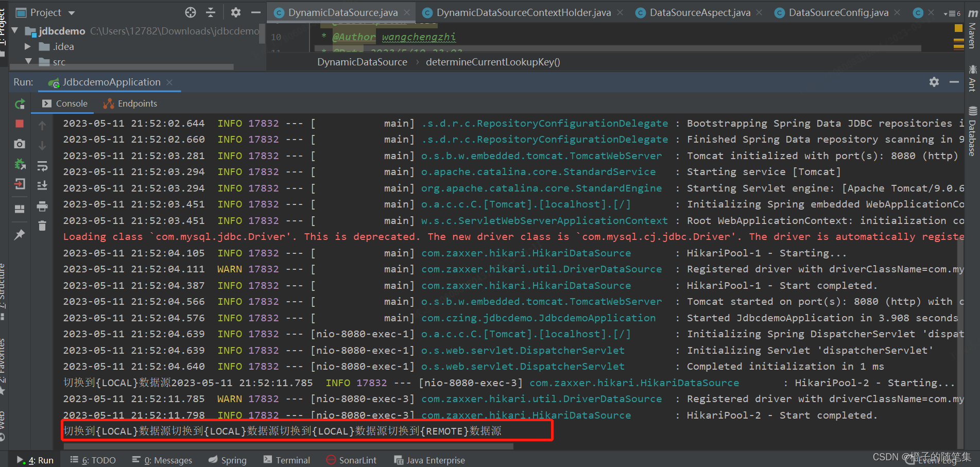Expand the .idea folder
The image size is (980, 467).
click(28, 46)
